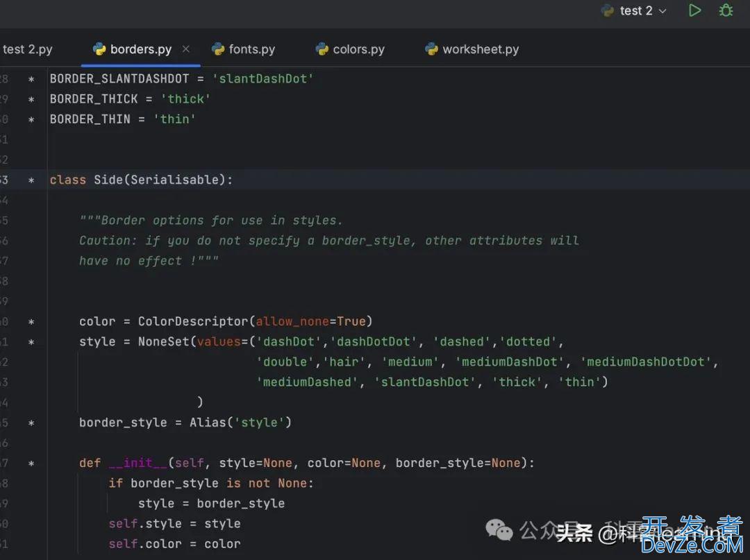Switch to the test 2.py tab
The image size is (750, 560).
(x=27, y=49)
